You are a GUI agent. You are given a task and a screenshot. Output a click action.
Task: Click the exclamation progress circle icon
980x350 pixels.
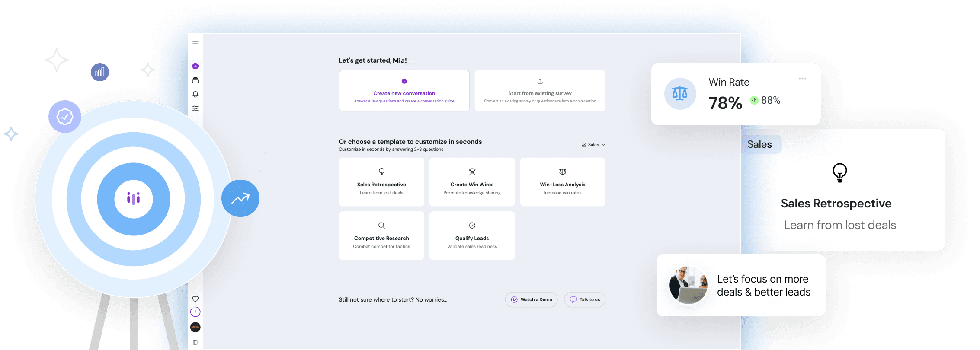point(195,312)
